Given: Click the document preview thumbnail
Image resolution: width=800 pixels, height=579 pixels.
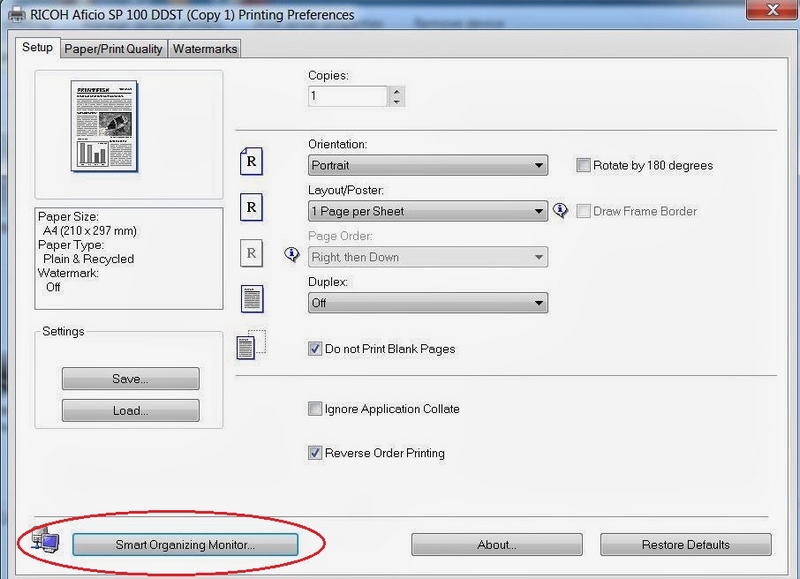Looking at the screenshot, I should click(105, 126).
